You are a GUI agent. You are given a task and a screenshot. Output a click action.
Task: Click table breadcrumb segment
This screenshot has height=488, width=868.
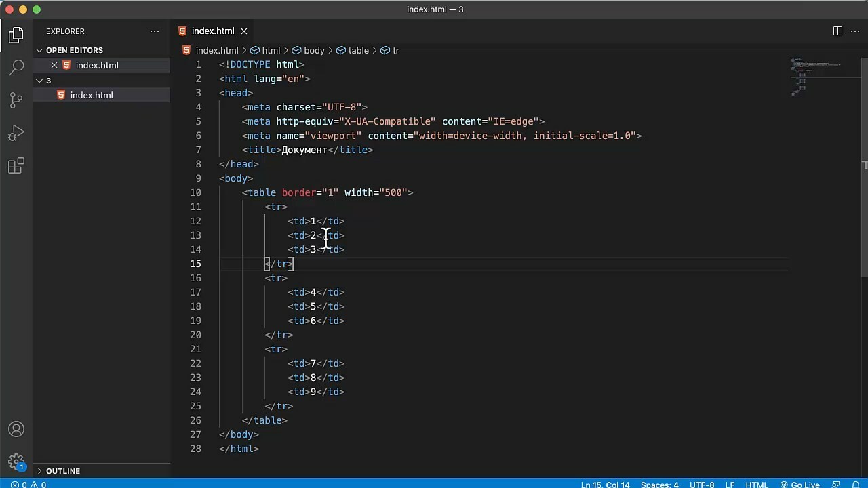point(358,51)
